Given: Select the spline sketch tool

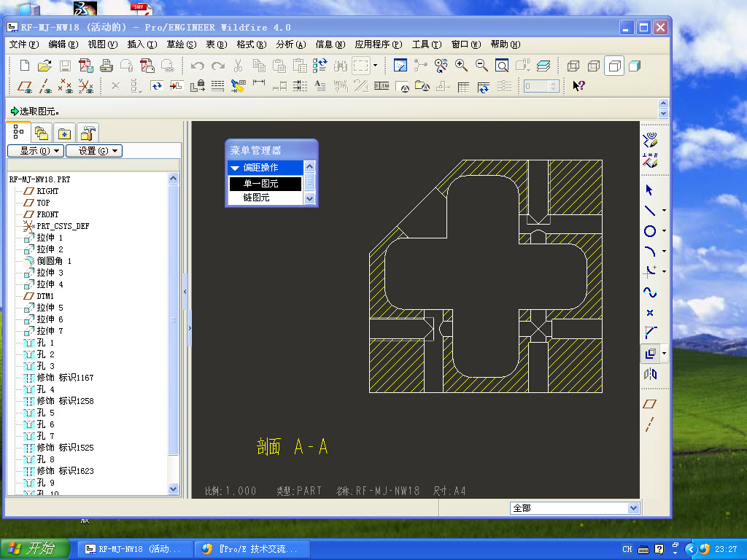Looking at the screenshot, I should tap(650, 292).
